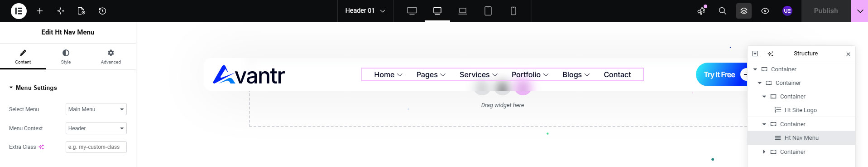This screenshot has height=167, width=868.
Task: Click the 'Drag widget here' placeholder text
Action: click(502, 105)
